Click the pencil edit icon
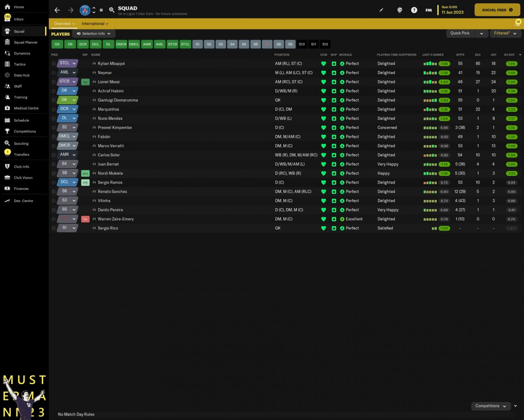 [382, 10]
